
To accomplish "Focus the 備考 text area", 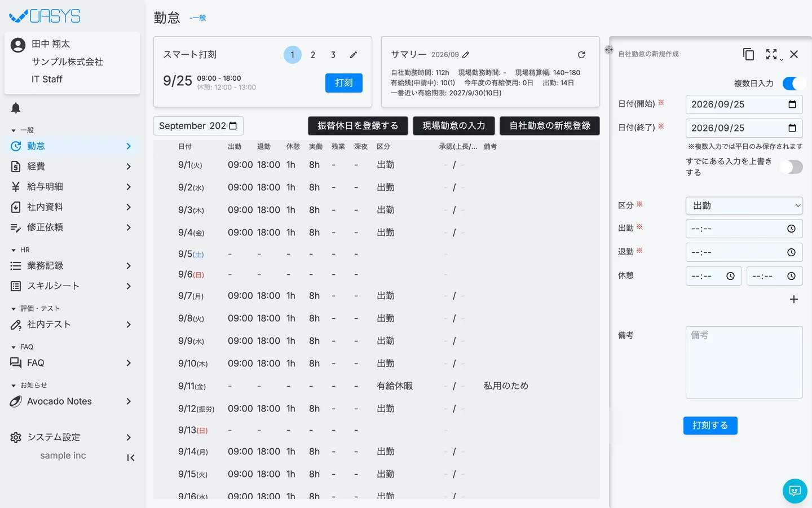I will pos(744,362).
